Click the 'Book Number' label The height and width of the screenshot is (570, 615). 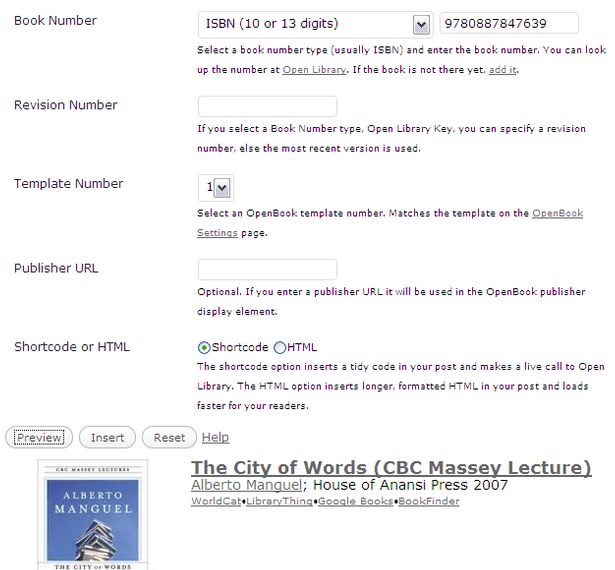coord(55,20)
